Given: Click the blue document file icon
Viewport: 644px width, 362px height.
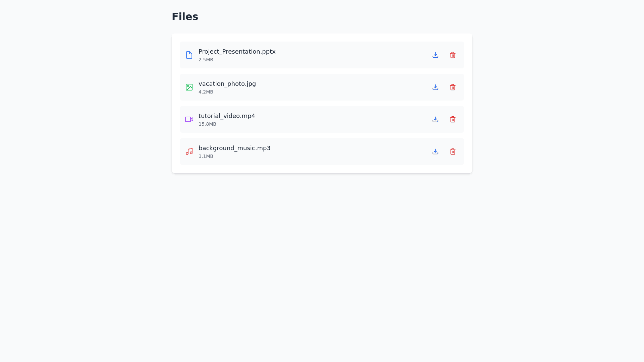Looking at the screenshot, I should click(x=189, y=55).
